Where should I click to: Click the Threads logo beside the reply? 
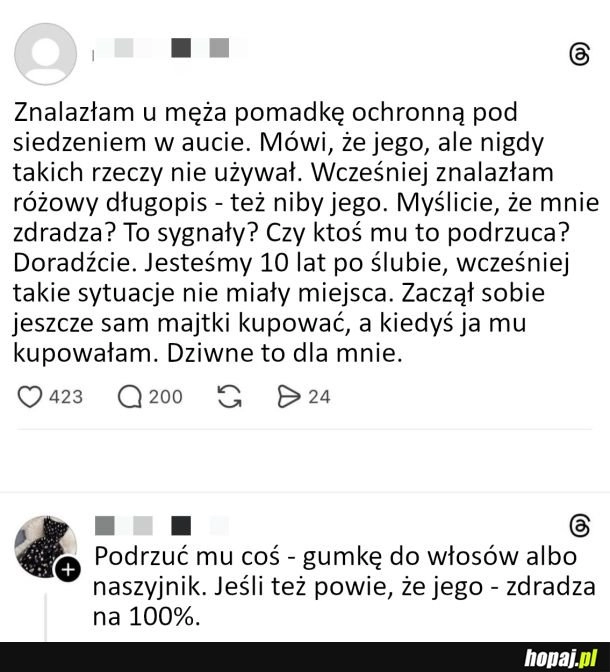(578, 525)
